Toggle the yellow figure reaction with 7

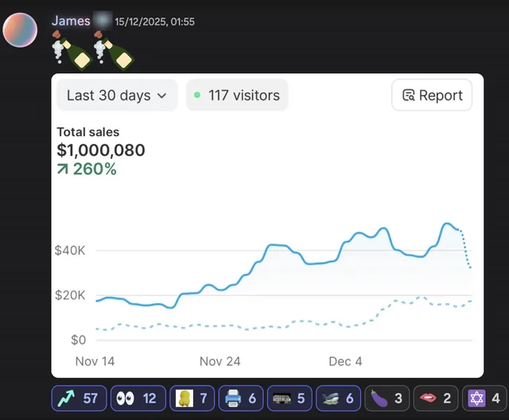click(192, 399)
